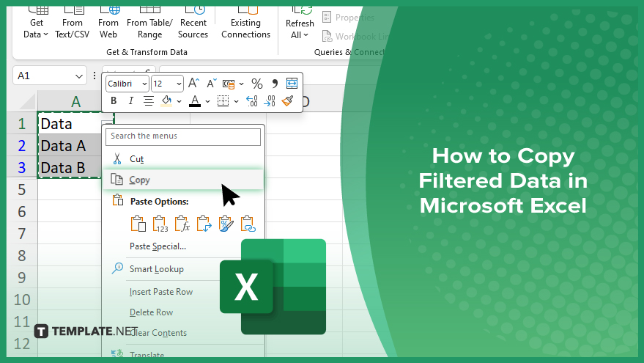This screenshot has width=644, height=363.
Task: Select row 5 header
Action: 22,189
